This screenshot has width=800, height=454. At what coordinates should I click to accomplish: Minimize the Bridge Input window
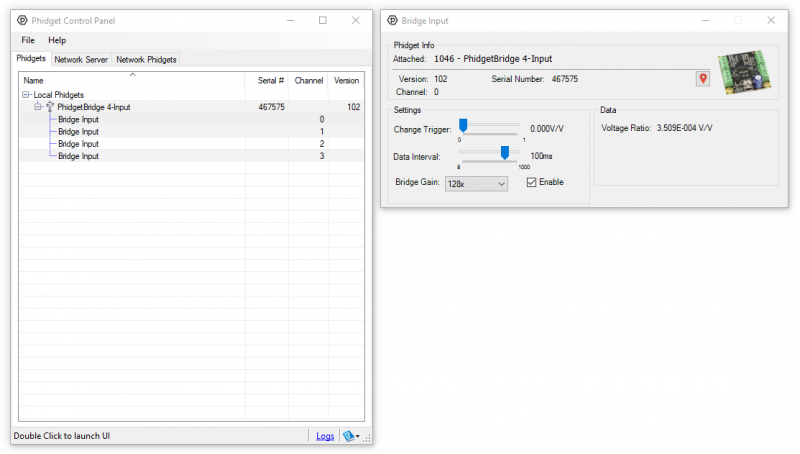(706, 20)
